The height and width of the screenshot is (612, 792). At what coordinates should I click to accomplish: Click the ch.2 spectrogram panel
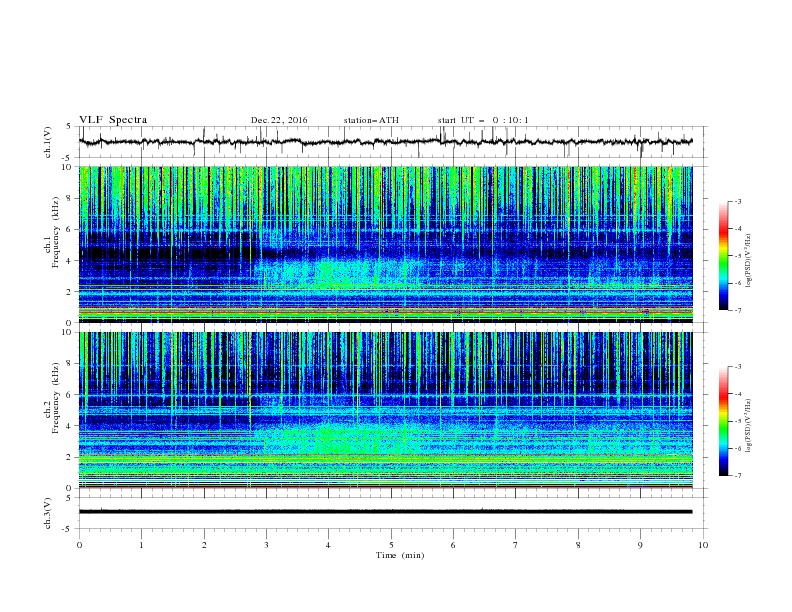tap(386, 410)
